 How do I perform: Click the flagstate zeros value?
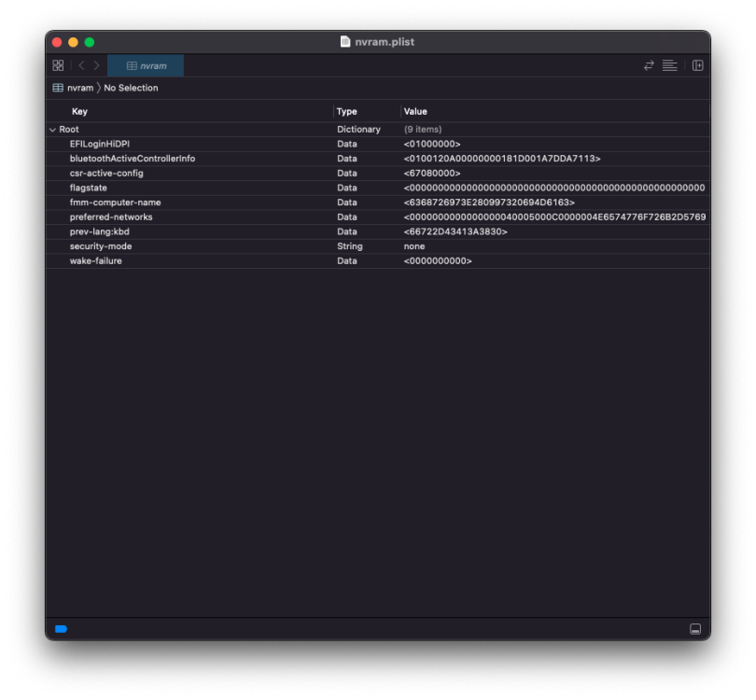point(555,188)
